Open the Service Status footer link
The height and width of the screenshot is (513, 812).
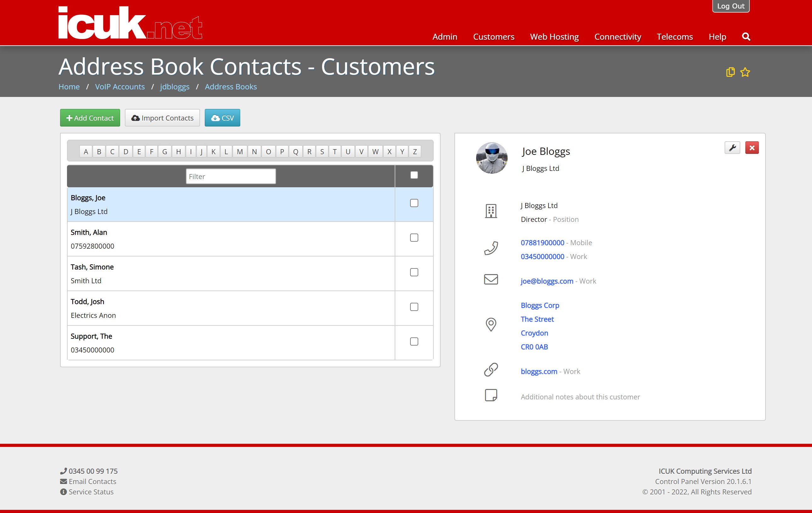(x=87, y=492)
